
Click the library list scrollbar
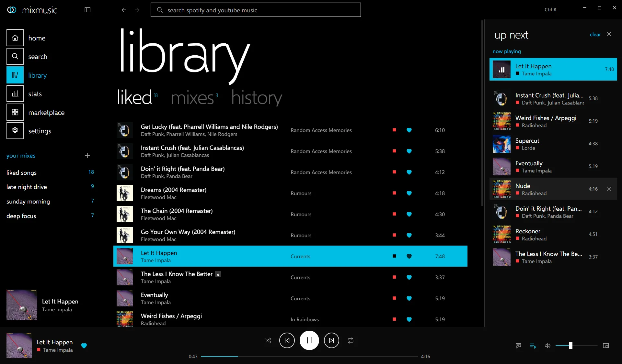(x=482, y=113)
